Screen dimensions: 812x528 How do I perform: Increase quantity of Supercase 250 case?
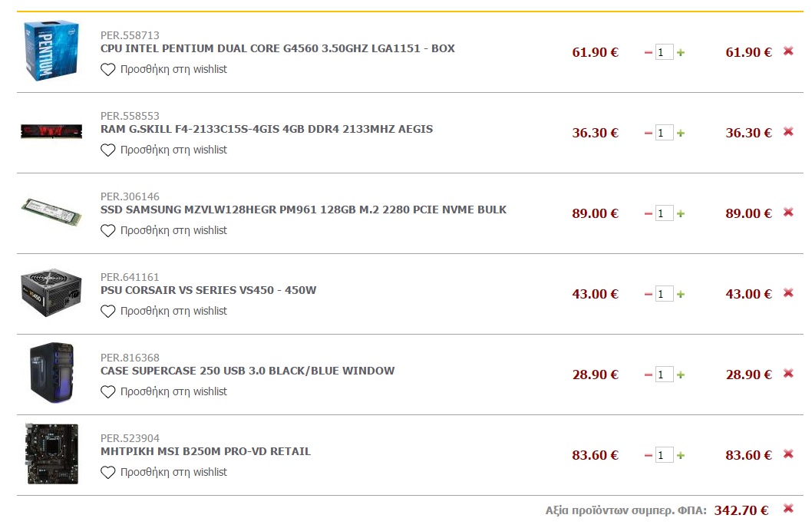click(x=681, y=375)
